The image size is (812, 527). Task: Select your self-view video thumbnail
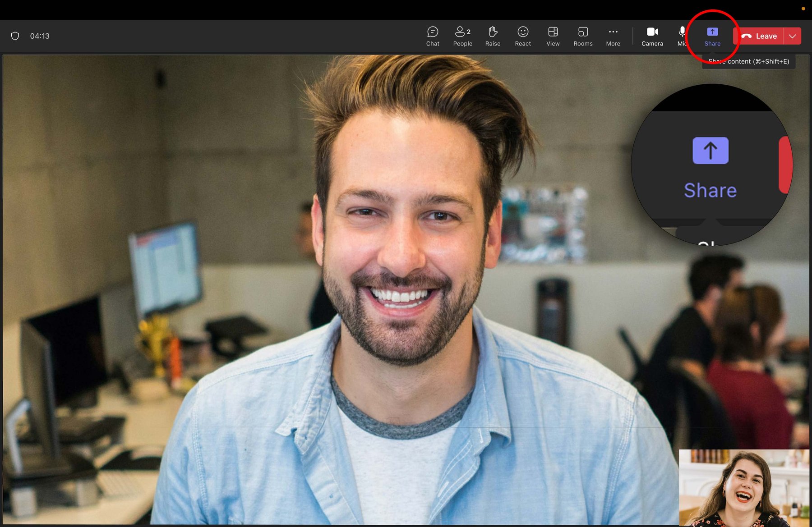point(744,487)
